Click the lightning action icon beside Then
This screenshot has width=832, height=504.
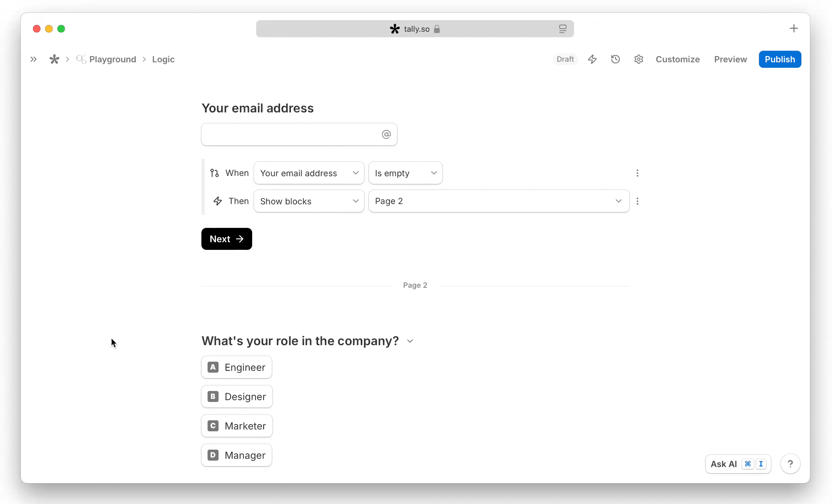(217, 201)
